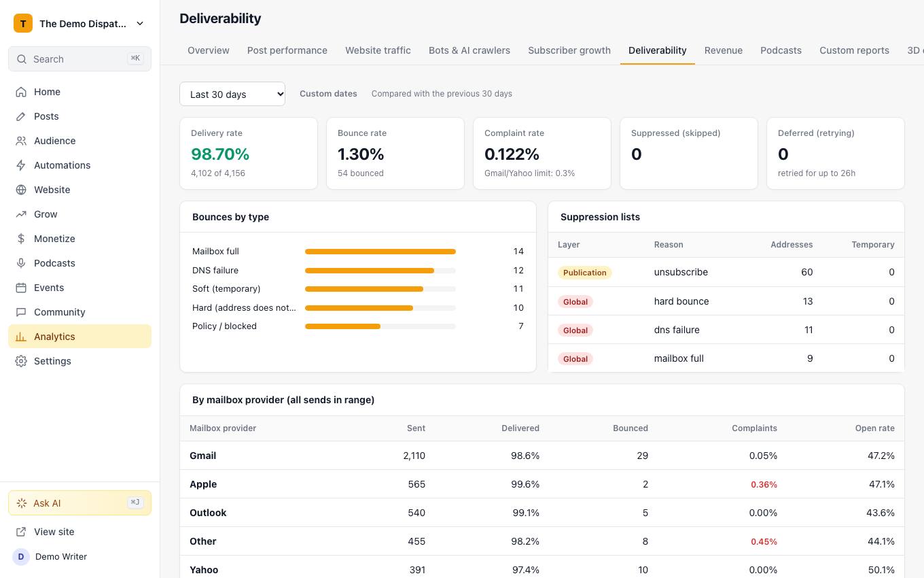This screenshot has width=924, height=578.
Task: Click the Grow trend arrow icon
Action: tap(21, 214)
